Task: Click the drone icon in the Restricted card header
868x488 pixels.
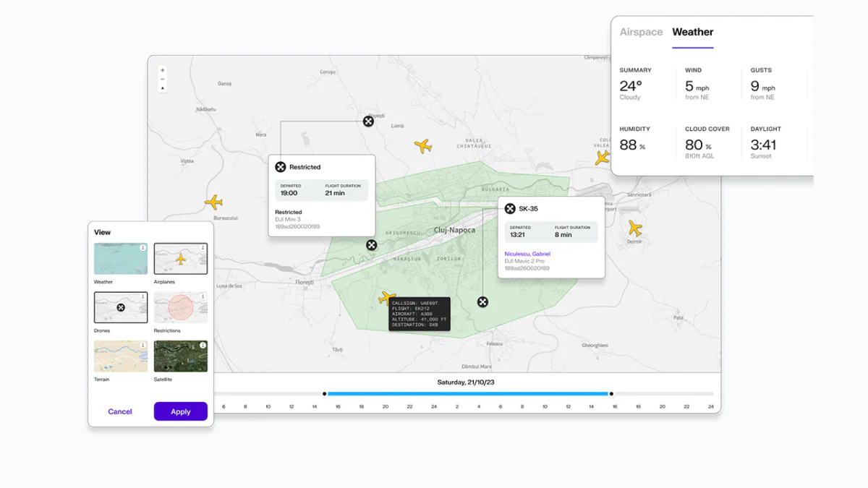Action: [x=281, y=167]
